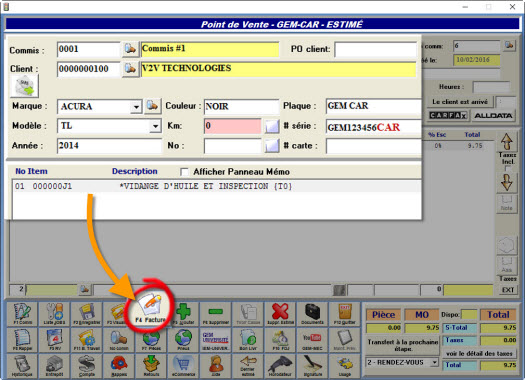Open the Documents briefcase icon
525x380 pixels.
click(312, 314)
